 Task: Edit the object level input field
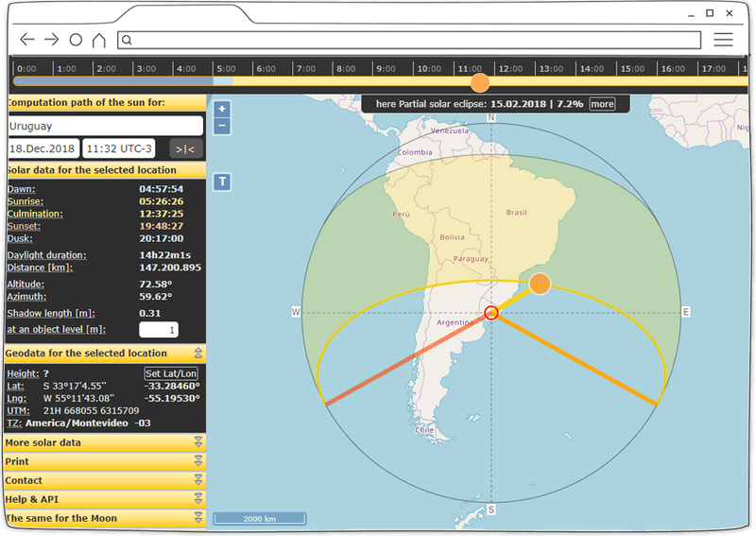click(159, 330)
